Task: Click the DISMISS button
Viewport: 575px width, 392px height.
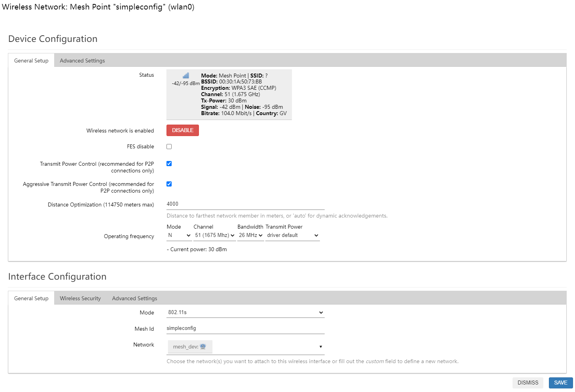Action: [528, 383]
